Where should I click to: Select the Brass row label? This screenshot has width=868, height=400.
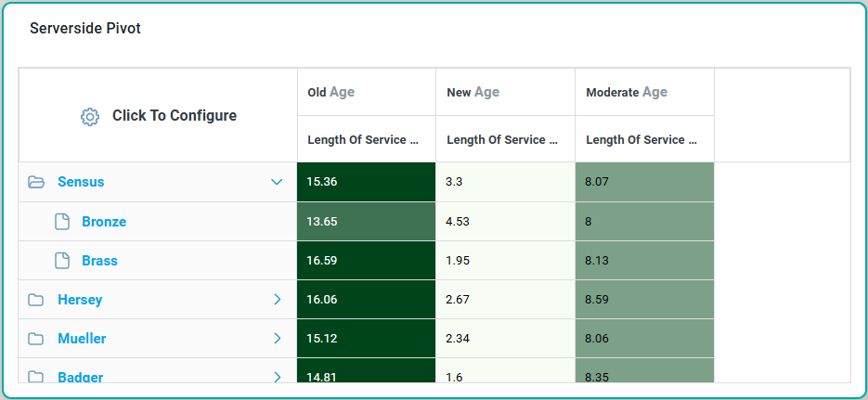[x=99, y=261]
